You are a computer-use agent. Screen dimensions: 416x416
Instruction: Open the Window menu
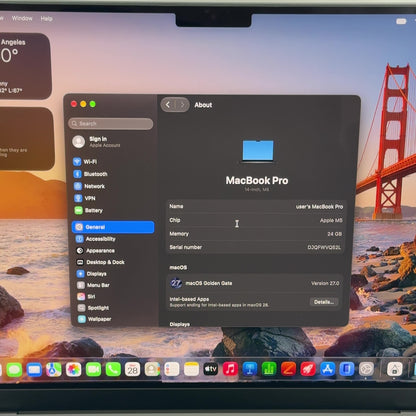[22, 18]
